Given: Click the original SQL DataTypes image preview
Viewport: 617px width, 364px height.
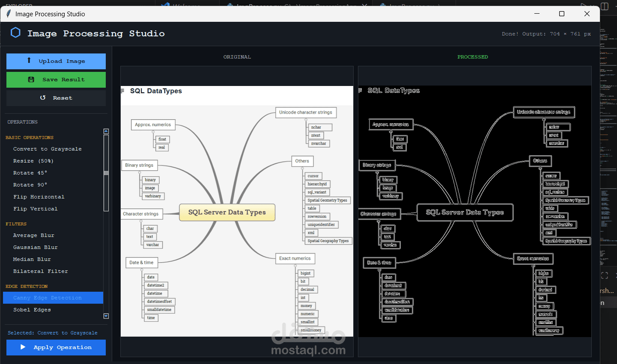Looking at the screenshot, I should pos(237,211).
